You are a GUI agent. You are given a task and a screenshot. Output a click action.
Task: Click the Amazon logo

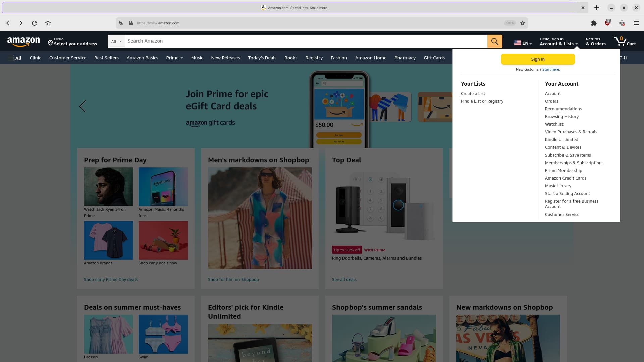pos(23,42)
